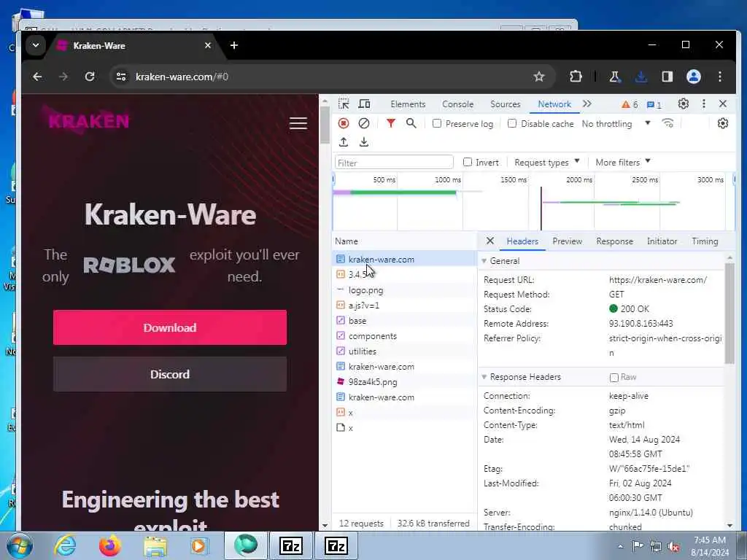Switch to Sources tab
This screenshot has width=747, height=560.
click(x=506, y=104)
